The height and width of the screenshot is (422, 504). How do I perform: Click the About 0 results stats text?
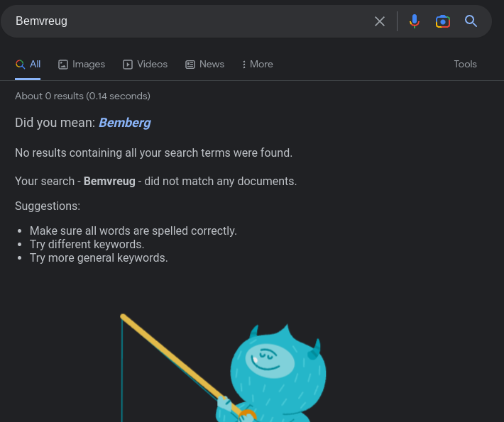coord(82,96)
